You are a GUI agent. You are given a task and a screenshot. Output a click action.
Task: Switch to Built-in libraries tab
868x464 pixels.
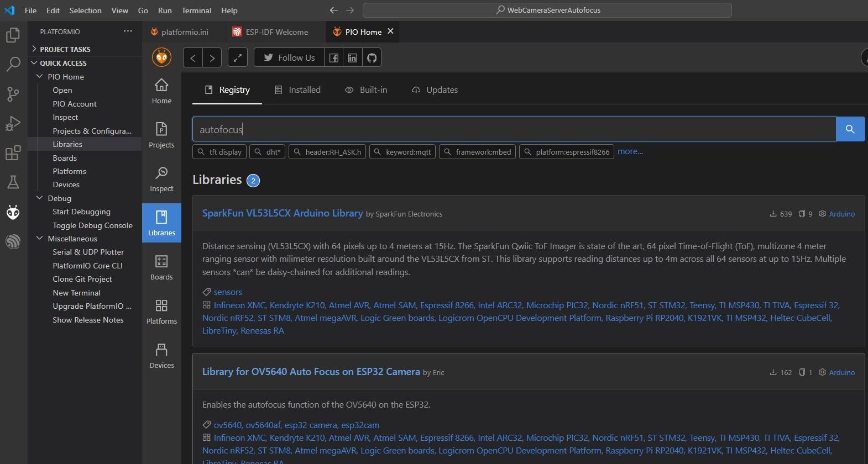coord(366,89)
